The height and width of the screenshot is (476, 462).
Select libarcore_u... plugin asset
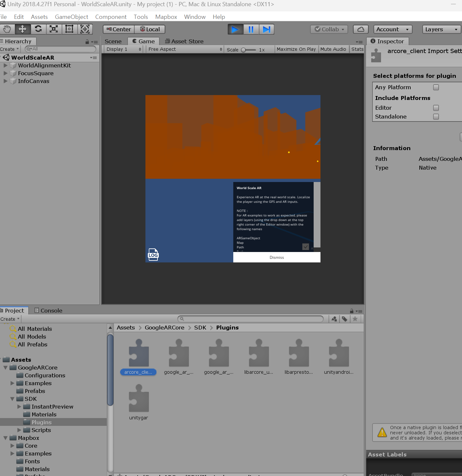[259, 357]
